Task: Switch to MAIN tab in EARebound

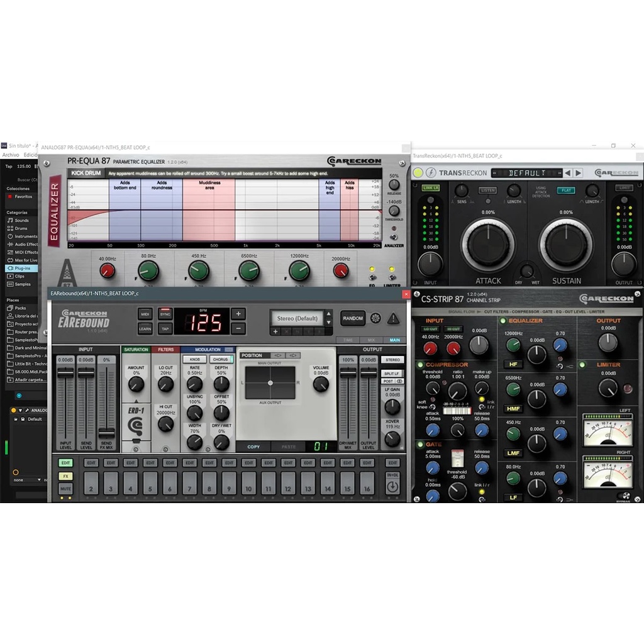Action: pyautogui.click(x=395, y=340)
